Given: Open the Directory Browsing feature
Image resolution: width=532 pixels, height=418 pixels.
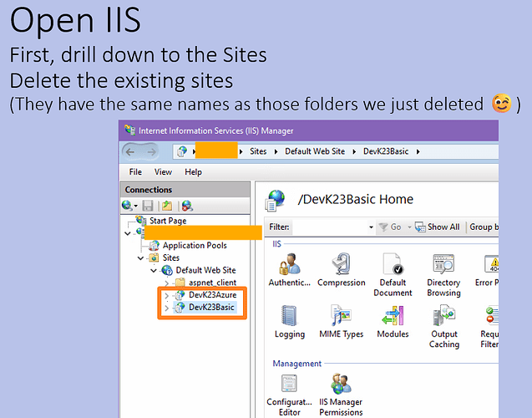Looking at the screenshot, I should pos(443,275).
